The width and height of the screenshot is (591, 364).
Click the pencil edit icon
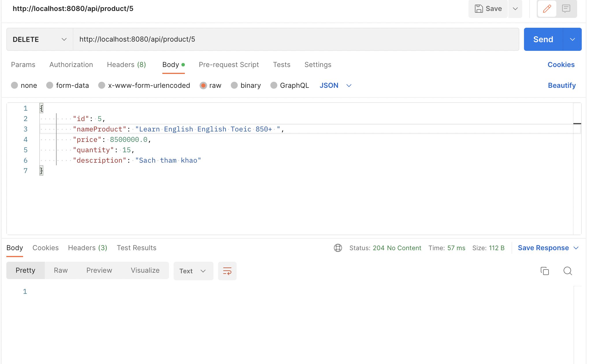pos(547,9)
